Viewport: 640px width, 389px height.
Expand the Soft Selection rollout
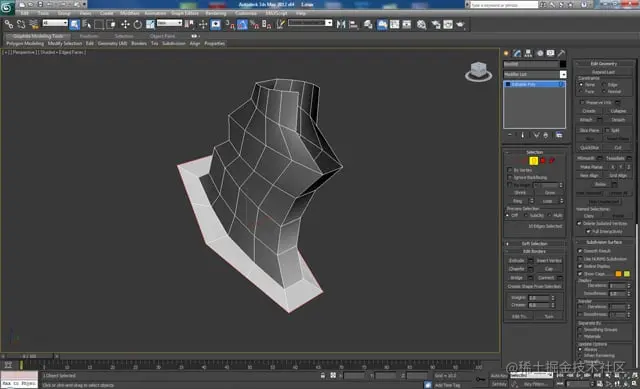coord(534,244)
